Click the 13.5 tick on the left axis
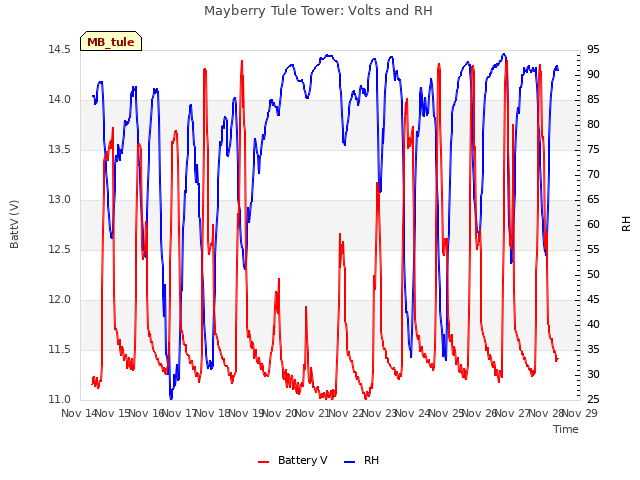Viewport: 640px width, 480px height. [59, 149]
